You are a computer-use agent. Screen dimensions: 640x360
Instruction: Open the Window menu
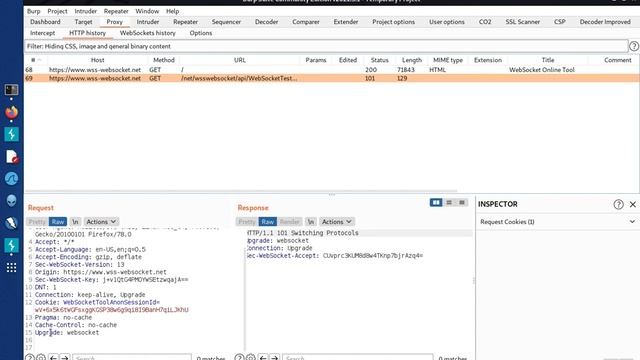point(147,11)
